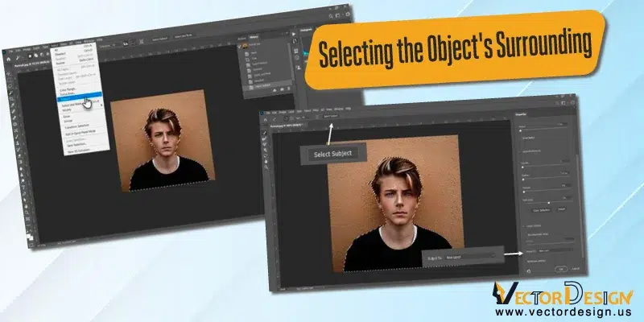
Task: Choose Save Selection in Select menu
Action: tap(76, 144)
